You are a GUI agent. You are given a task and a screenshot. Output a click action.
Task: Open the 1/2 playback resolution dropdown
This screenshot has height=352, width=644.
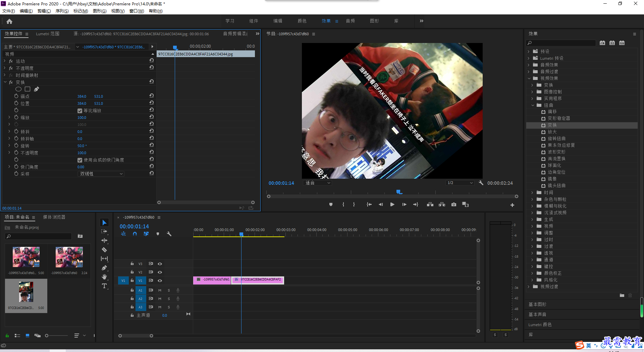click(x=460, y=183)
